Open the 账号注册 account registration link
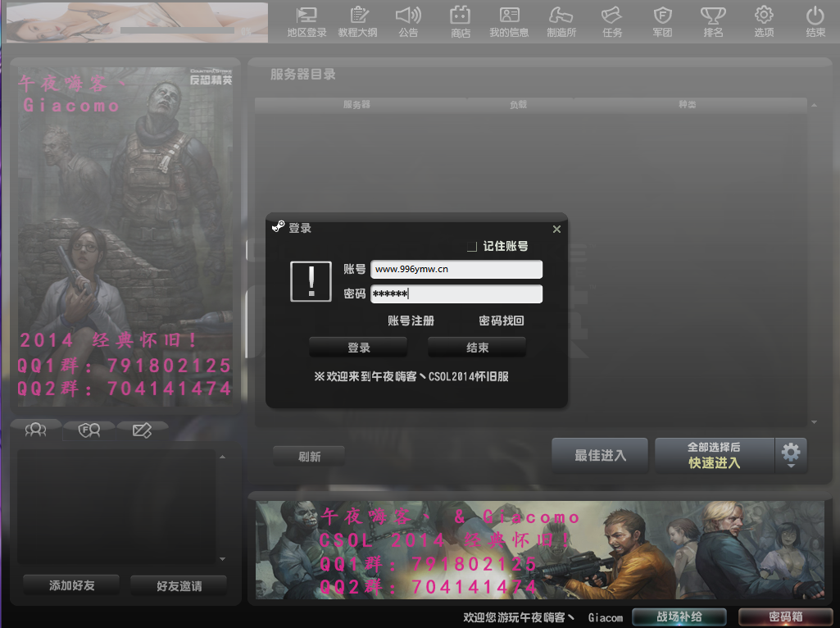The width and height of the screenshot is (840, 628). point(411,321)
